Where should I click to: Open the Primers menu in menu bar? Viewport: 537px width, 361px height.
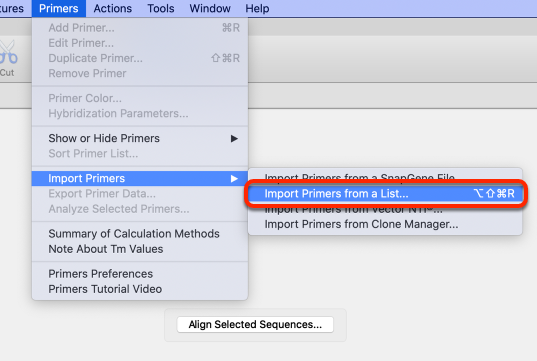pyautogui.click(x=59, y=8)
